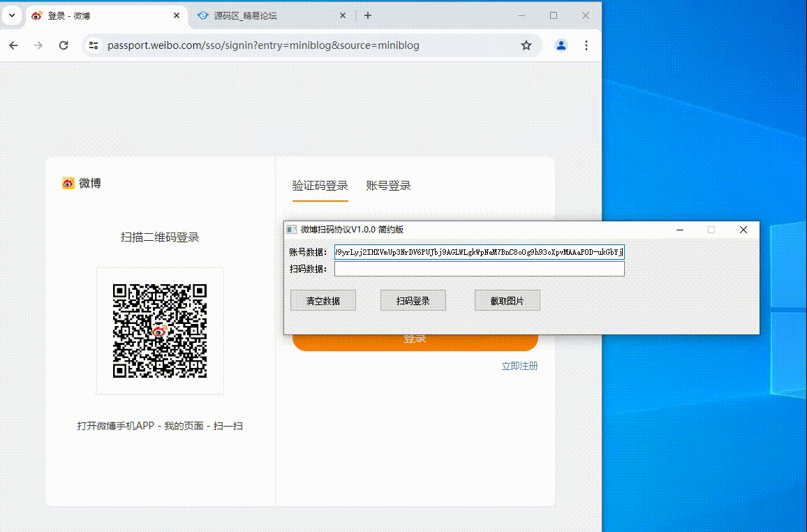View site information icon in address bar
Viewport: 807px width, 532px height.
[94, 45]
